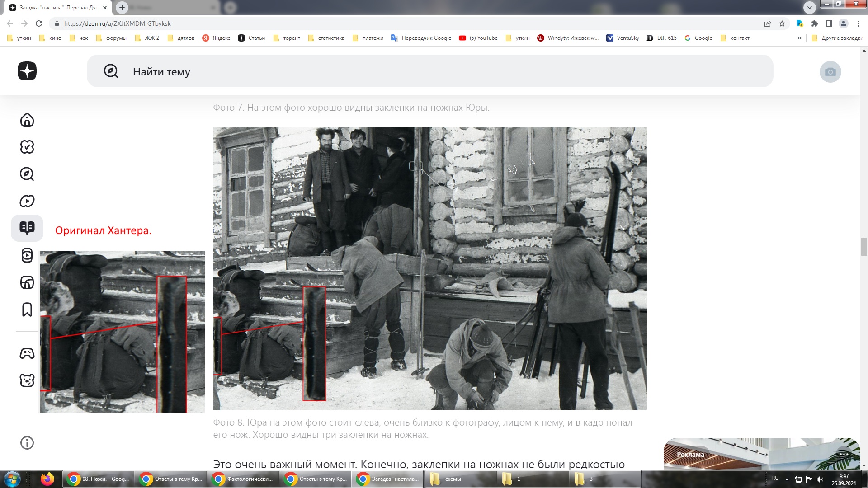Open a new browser tab
Screen dimensions: 868x488
(122, 8)
